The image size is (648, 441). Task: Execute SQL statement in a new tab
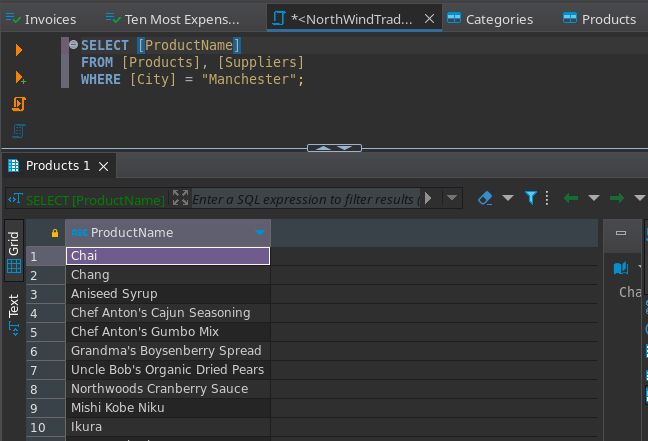(19, 77)
